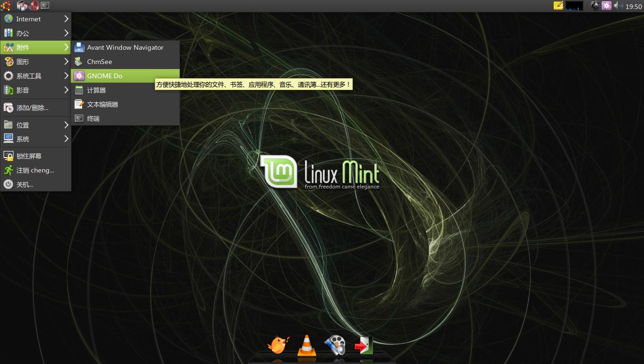This screenshot has width=644, height=364.
Task: Launch 终端 from the accessories submenu
Action: coord(125,118)
